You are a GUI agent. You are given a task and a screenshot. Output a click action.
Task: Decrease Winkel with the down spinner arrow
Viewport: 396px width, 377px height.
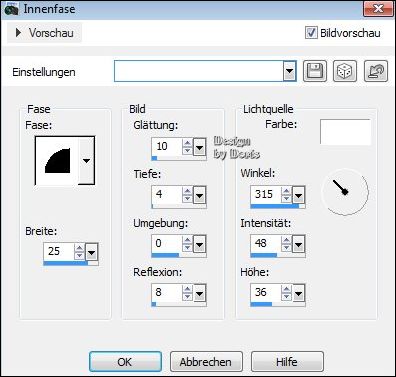pos(286,199)
